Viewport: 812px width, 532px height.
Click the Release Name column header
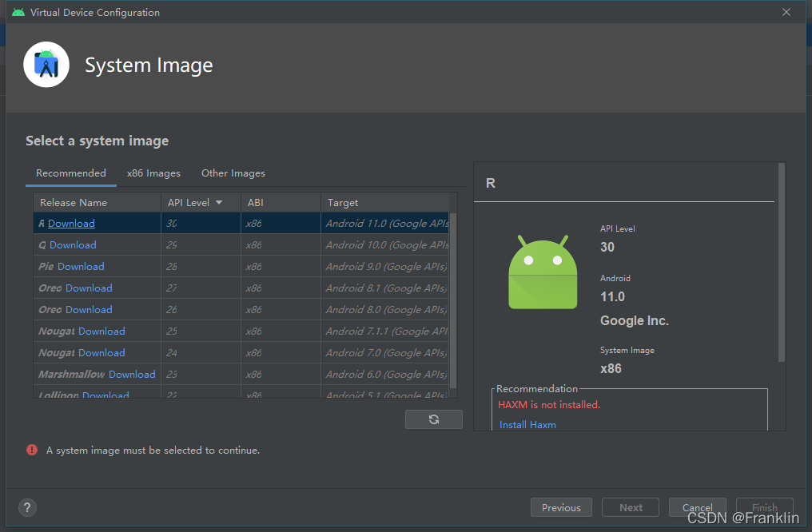pos(98,202)
